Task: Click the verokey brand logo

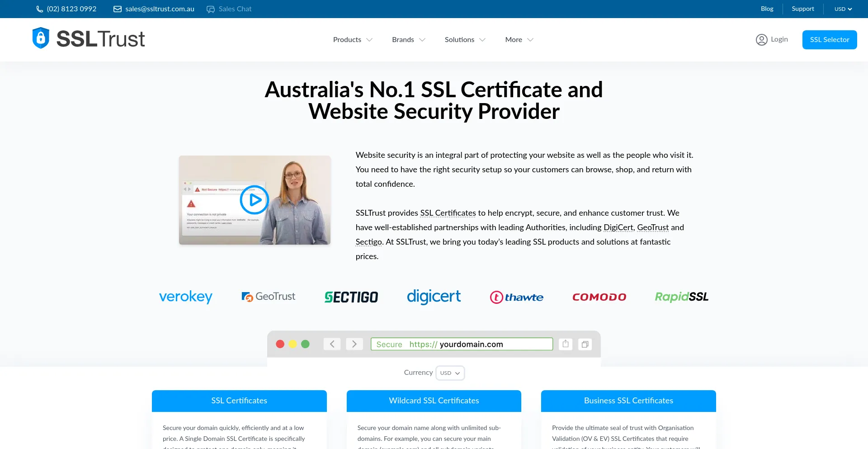Action: pyautogui.click(x=186, y=297)
